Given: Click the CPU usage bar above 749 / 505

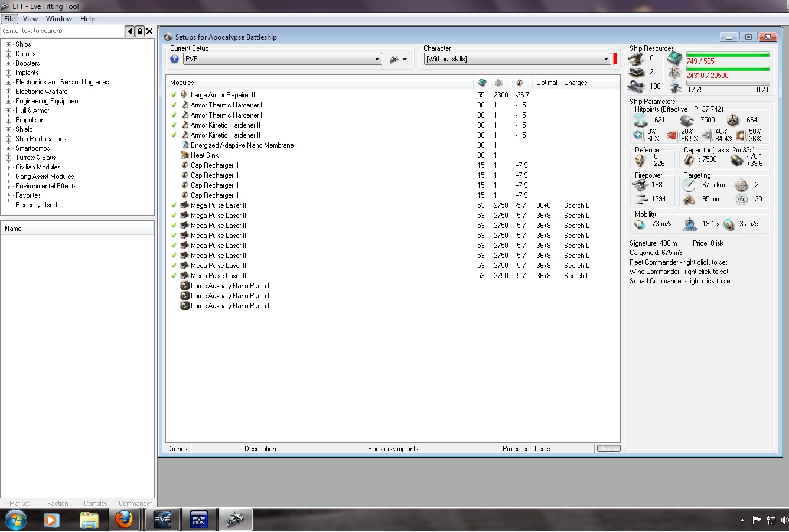Looking at the screenshot, I should (728, 54).
